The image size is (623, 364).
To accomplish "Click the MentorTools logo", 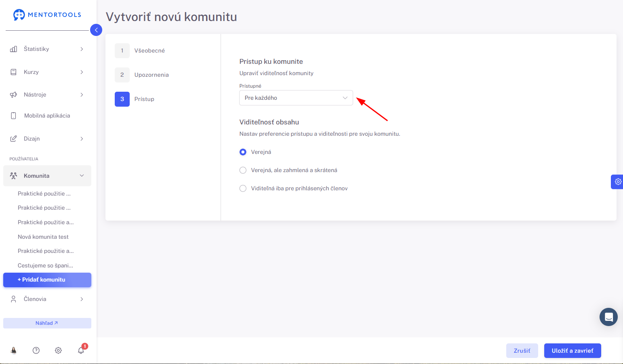I will pyautogui.click(x=47, y=15).
